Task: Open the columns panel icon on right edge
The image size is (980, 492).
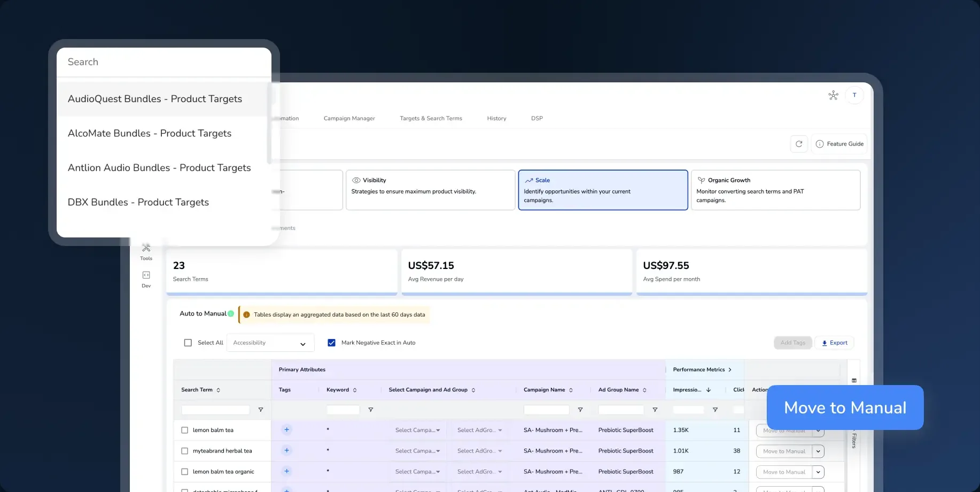Action: point(854,380)
